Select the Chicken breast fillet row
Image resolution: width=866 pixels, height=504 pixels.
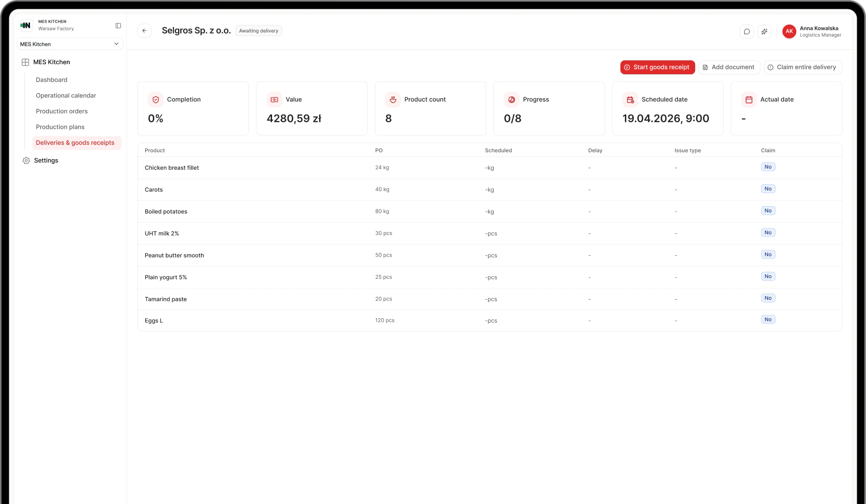click(490, 168)
